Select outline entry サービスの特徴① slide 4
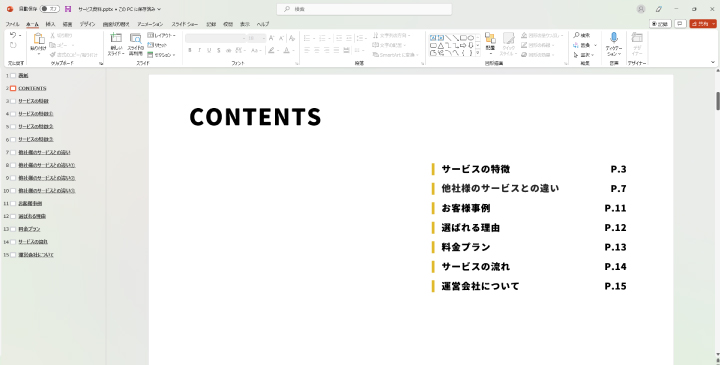This screenshot has width=720, height=365. pos(36,114)
